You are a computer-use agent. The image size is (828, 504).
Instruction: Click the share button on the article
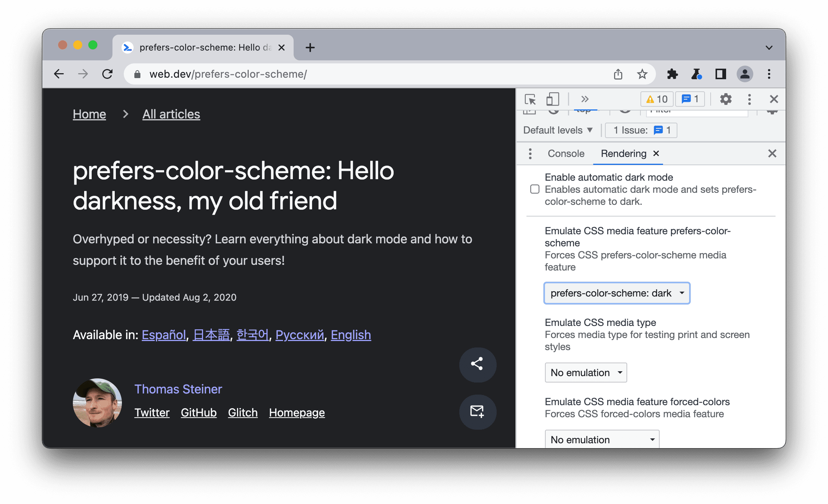(477, 363)
